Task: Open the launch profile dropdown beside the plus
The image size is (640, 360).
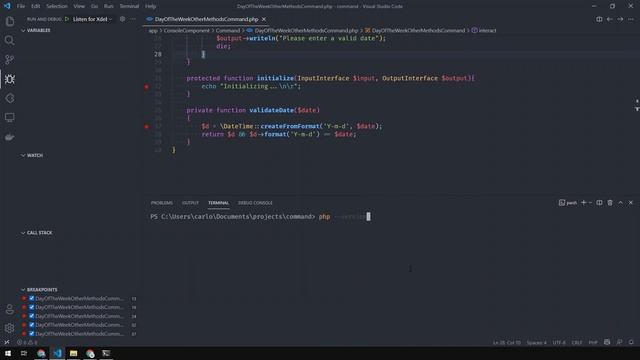Action: click(591, 202)
